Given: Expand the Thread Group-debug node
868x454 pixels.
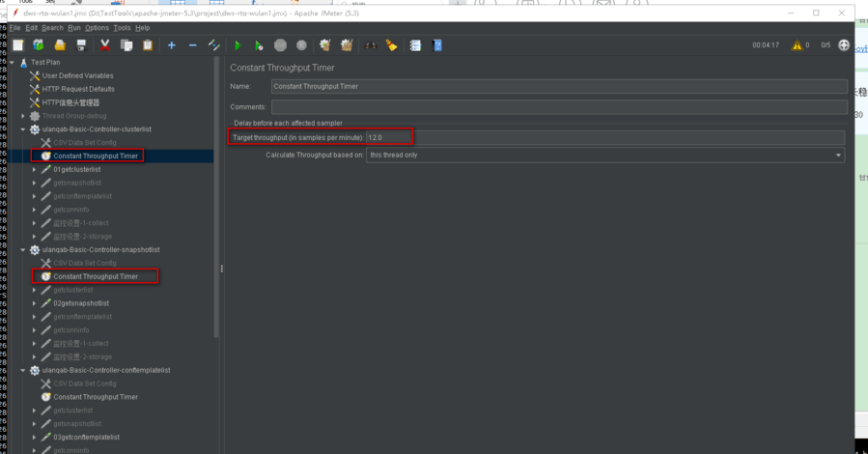Looking at the screenshot, I should coord(23,116).
